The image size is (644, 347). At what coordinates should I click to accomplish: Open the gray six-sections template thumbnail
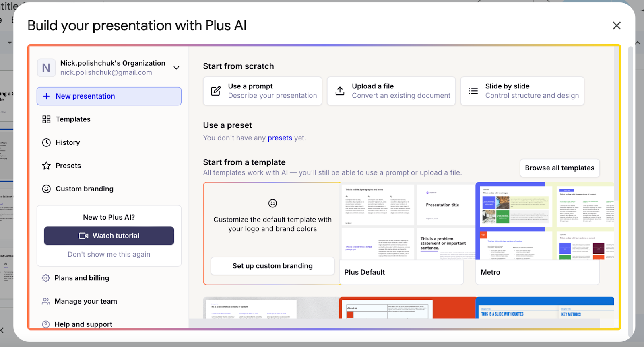271,308
